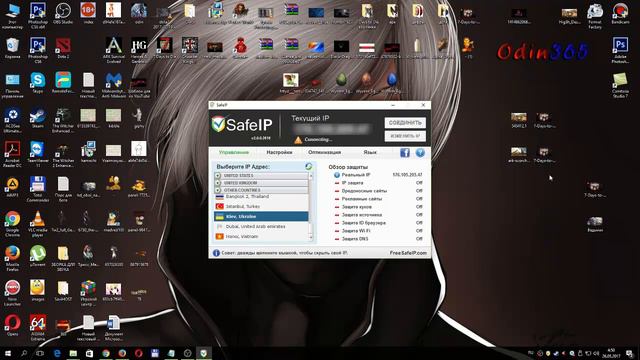Open SafeIP Facebook page icon
This screenshot has height=360, width=640.
pyautogui.click(x=404, y=153)
